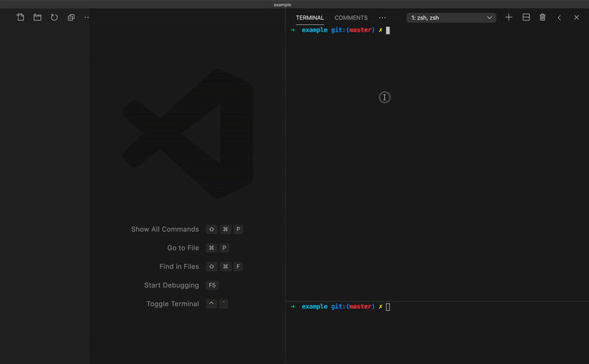Kill the terminal with the trash icon
Image resolution: width=589 pixels, height=364 pixels.
543,17
